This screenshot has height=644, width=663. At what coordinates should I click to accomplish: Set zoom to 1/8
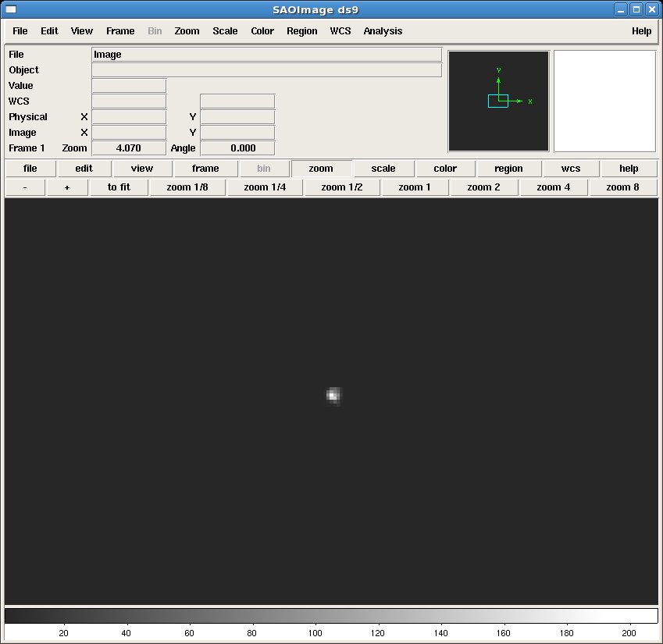pos(187,187)
